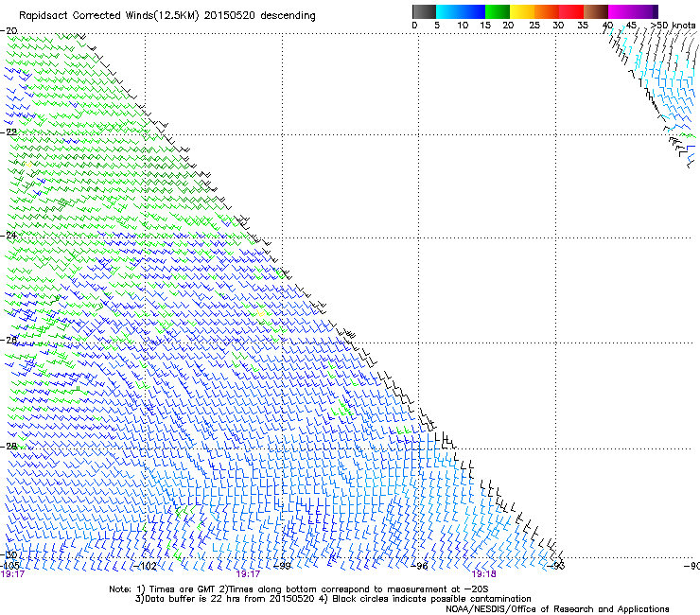Pick the brown 35-40 knots legend segment
Screen dimensions: 700x615
596,11
